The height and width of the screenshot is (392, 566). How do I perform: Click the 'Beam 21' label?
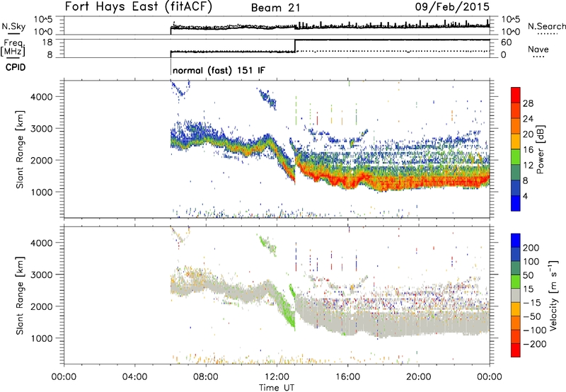click(x=275, y=8)
